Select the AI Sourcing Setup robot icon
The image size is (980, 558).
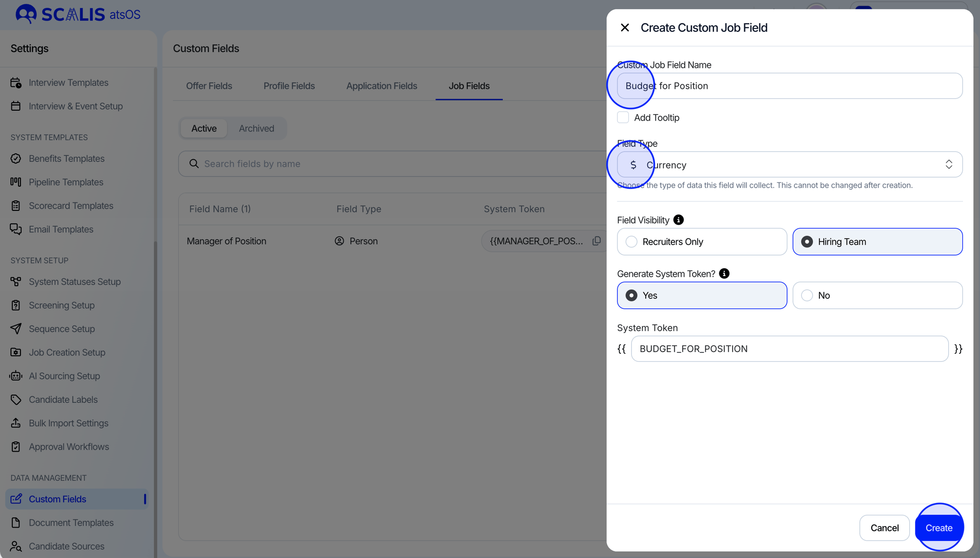coord(16,376)
